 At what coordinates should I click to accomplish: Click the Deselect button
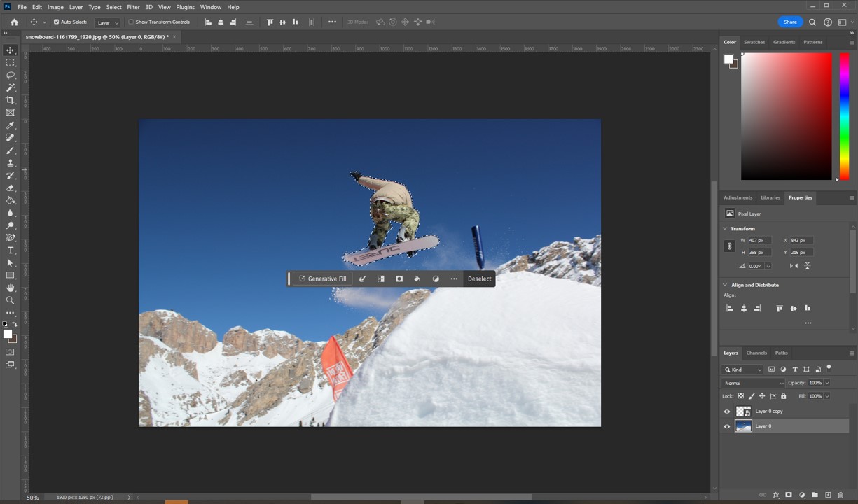[480, 279]
